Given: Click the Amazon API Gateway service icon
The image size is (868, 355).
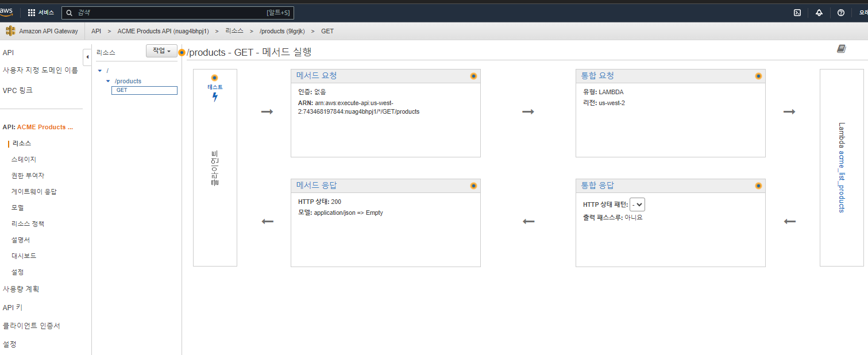Looking at the screenshot, I should click(x=10, y=31).
